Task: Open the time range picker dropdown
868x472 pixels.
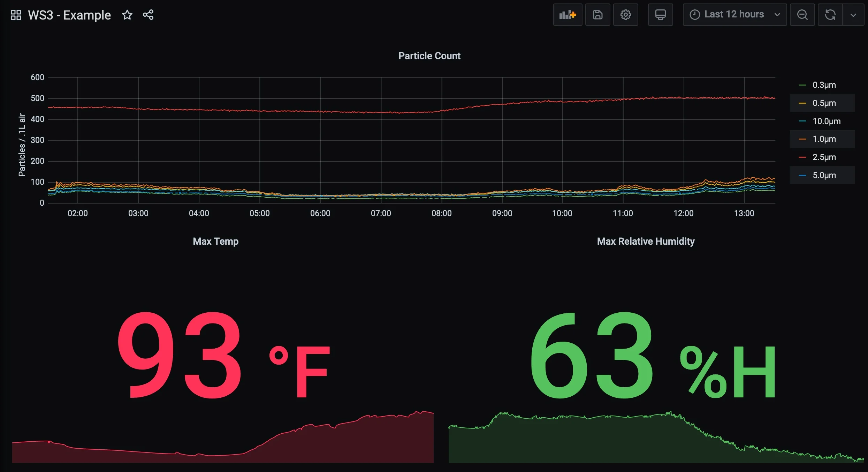Action: click(734, 15)
